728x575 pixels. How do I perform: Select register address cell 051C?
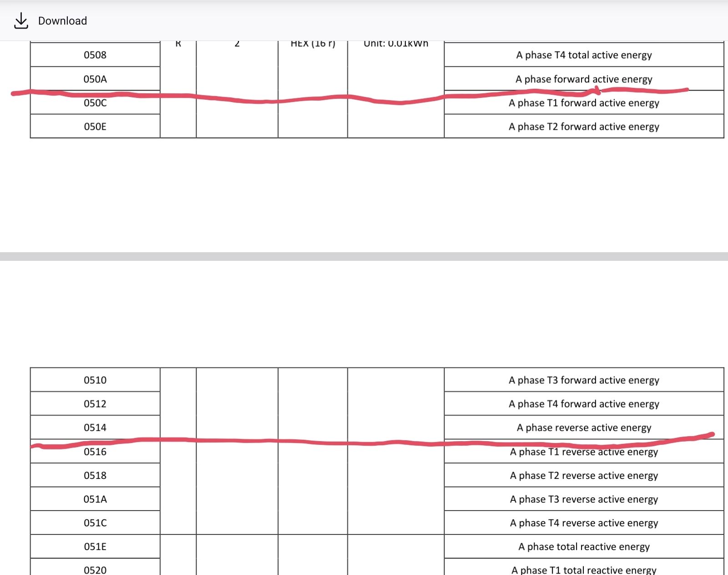tap(95, 523)
